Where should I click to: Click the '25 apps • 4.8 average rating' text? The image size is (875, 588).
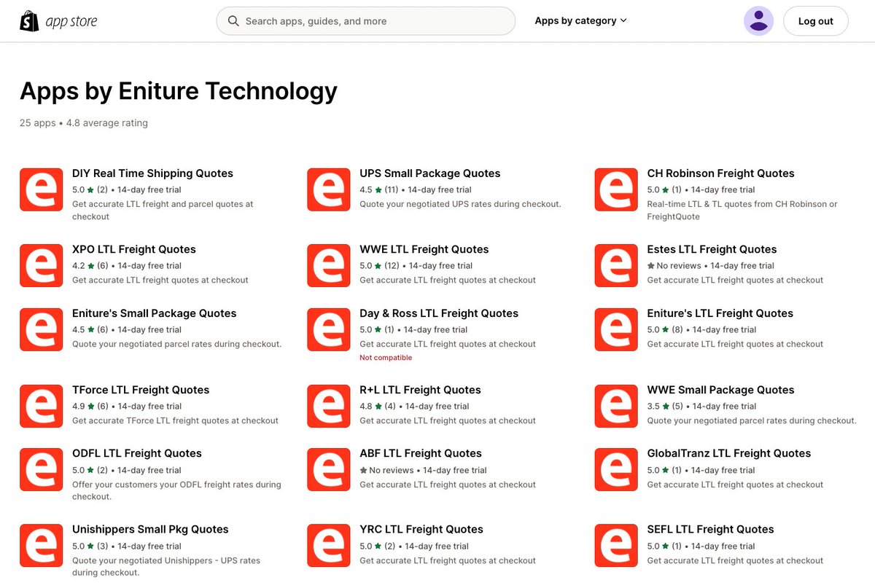pos(84,123)
